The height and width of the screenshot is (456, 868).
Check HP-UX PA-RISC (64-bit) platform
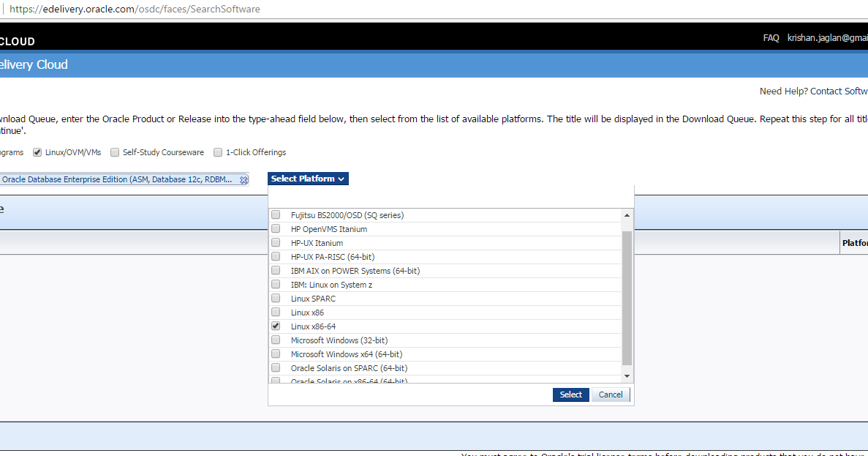[276, 256]
